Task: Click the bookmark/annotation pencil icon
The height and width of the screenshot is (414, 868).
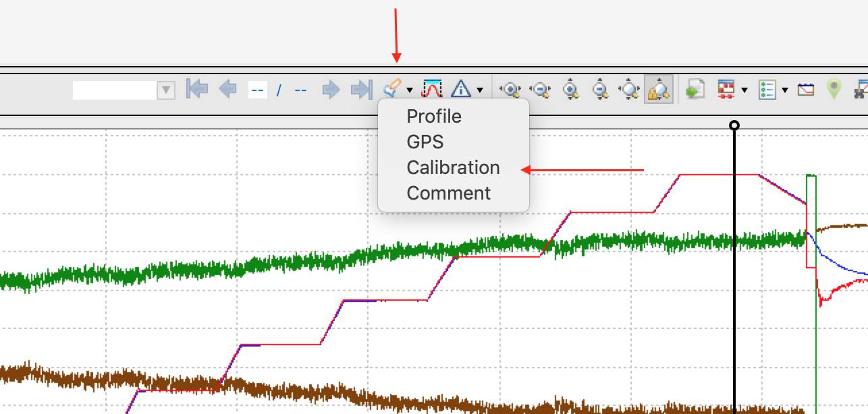Action: [x=391, y=88]
